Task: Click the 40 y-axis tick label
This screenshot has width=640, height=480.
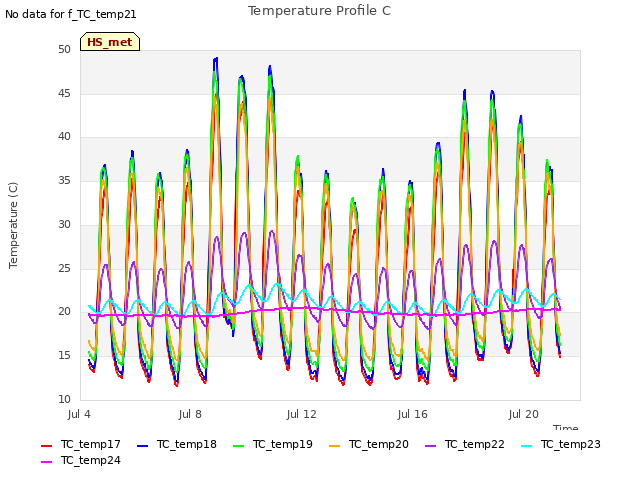Action: [64, 137]
